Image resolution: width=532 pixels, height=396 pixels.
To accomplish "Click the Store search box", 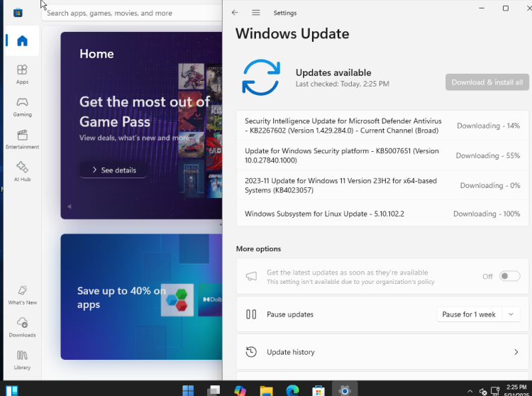I will [x=133, y=13].
